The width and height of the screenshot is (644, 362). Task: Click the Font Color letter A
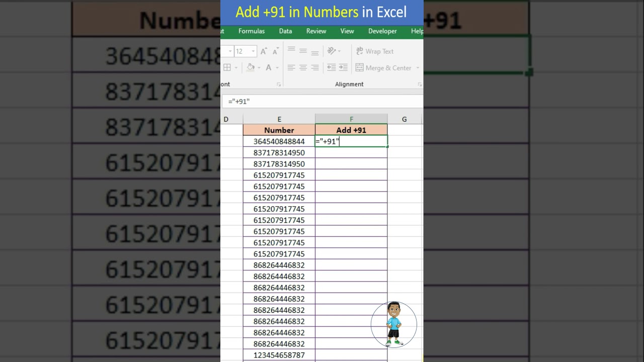[269, 67]
